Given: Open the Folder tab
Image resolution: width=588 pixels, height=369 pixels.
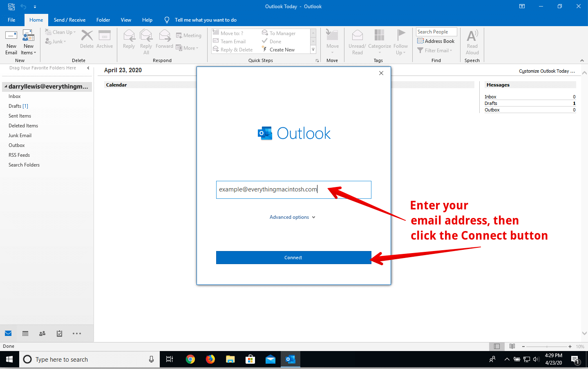Looking at the screenshot, I should 103,20.
